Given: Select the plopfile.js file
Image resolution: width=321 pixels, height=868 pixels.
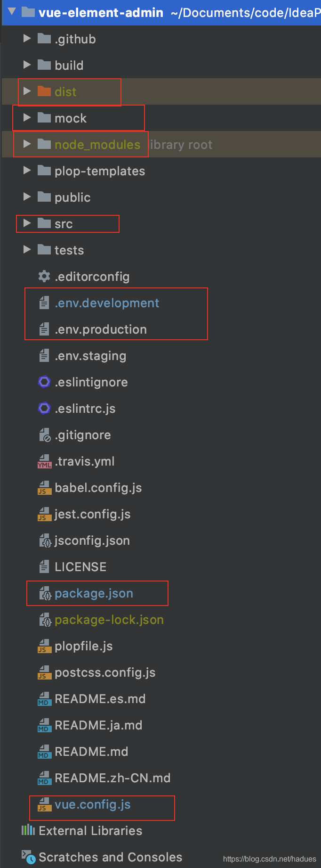Looking at the screenshot, I should coord(84,646).
